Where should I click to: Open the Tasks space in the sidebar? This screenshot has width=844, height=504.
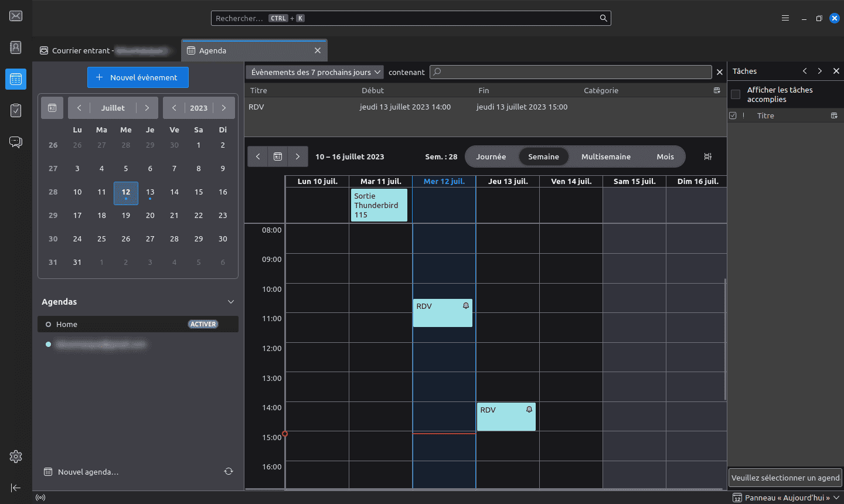pos(16,110)
